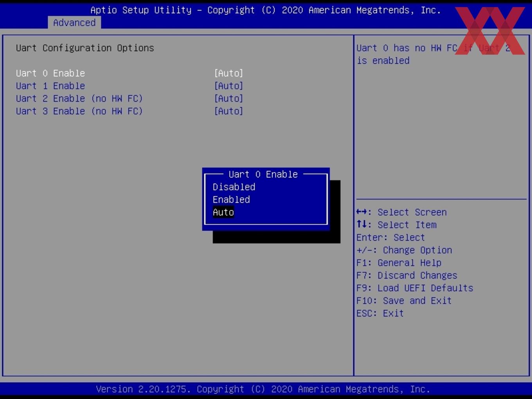Click the Aptio Setup Utility title text

coord(266,10)
